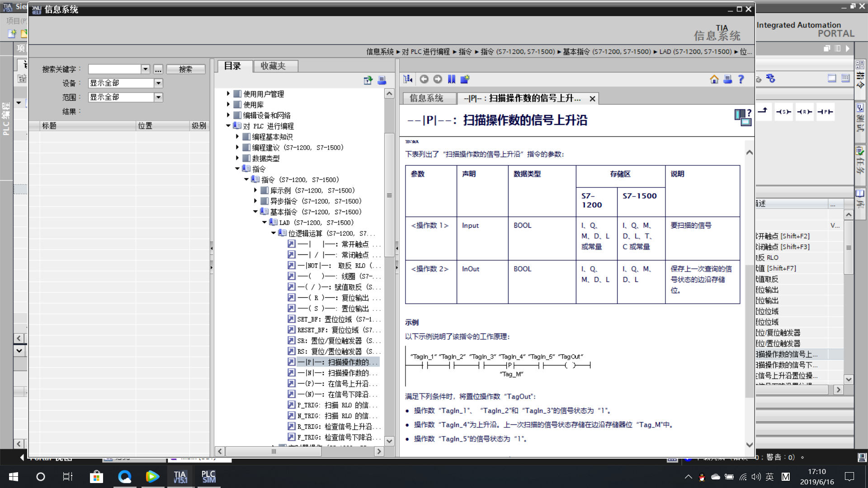This screenshot has width=868, height=488.
Task: Click the blue question mark help icon
Action: click(x=741, y=80)
